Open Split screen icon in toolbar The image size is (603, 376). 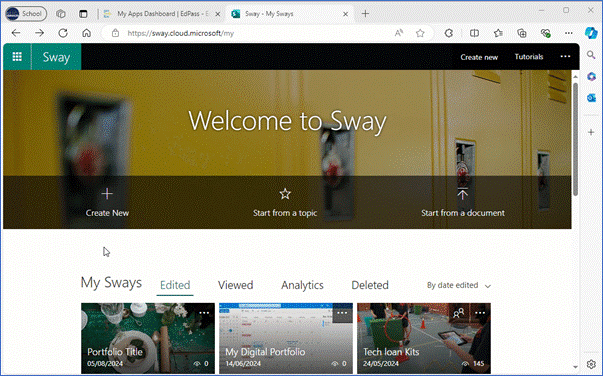click(474, 33)
